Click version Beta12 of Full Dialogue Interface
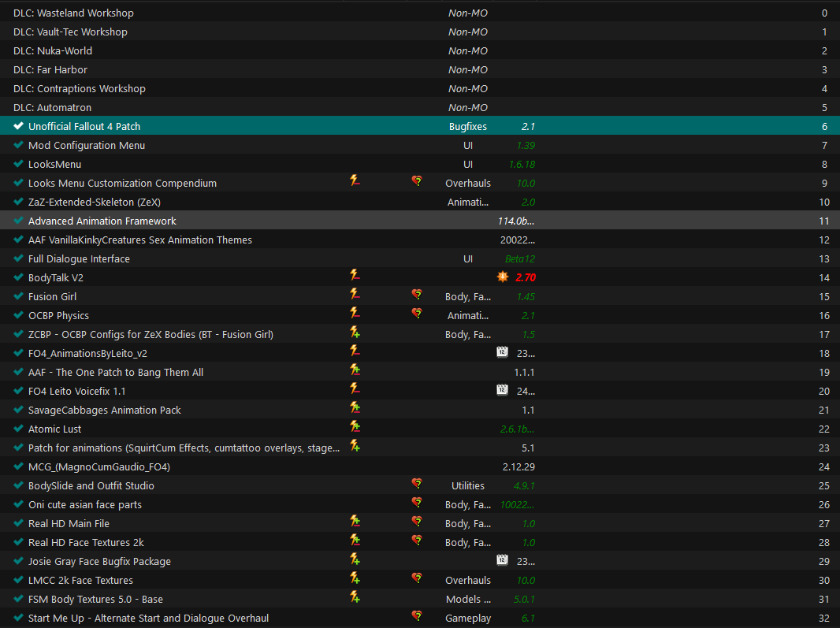 click(519, 258)
